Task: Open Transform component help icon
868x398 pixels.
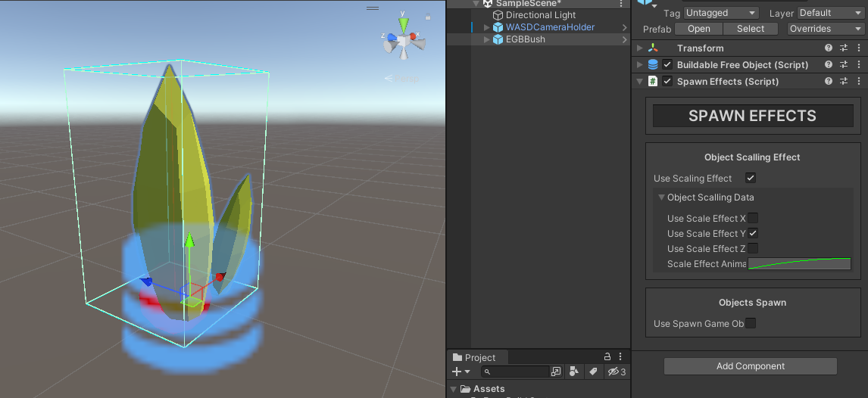Action: 828,48
